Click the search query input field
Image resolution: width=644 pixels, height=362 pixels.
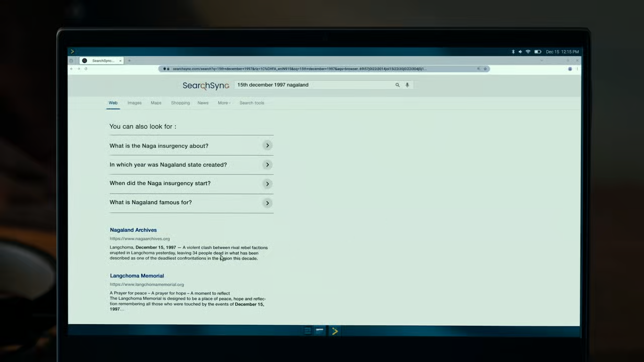click(x=312, y=85)
